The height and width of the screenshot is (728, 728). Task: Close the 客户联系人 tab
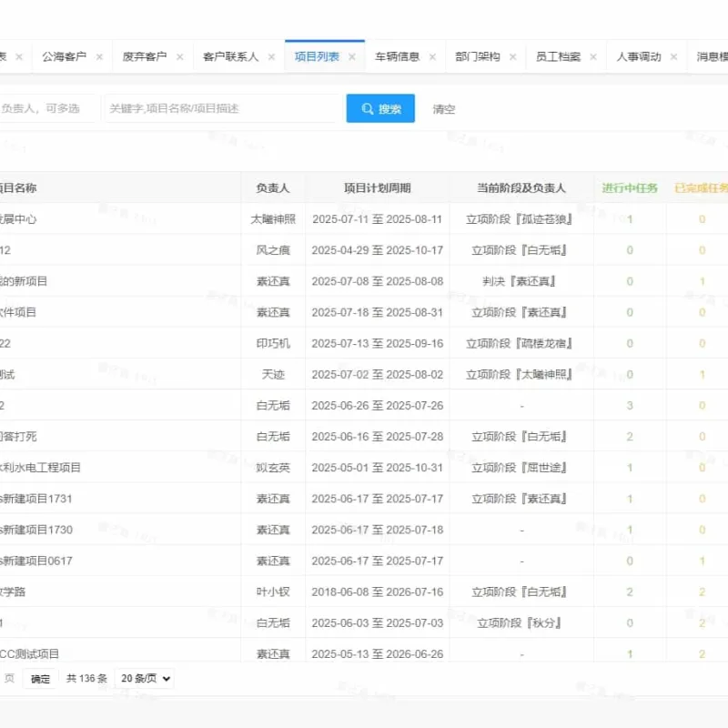[271, 56]
